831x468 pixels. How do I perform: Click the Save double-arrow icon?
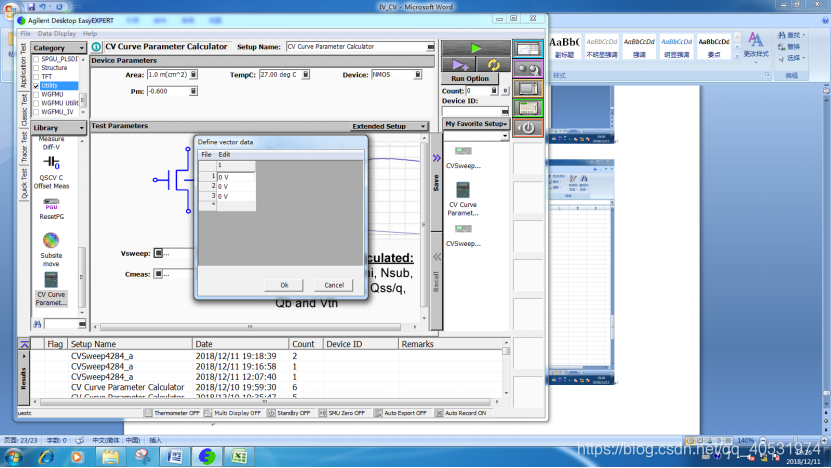click(x=436, y=158)
